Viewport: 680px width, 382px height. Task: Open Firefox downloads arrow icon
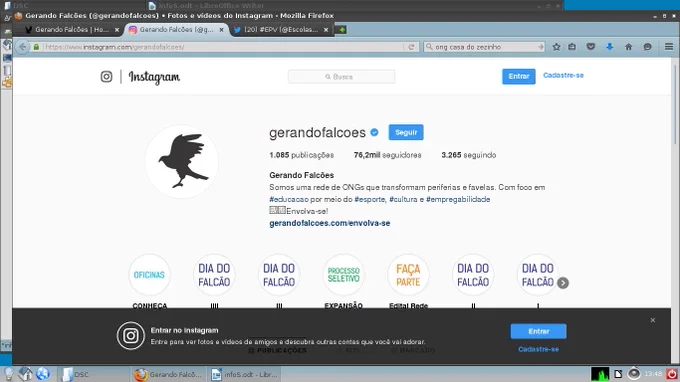[609, 47]
